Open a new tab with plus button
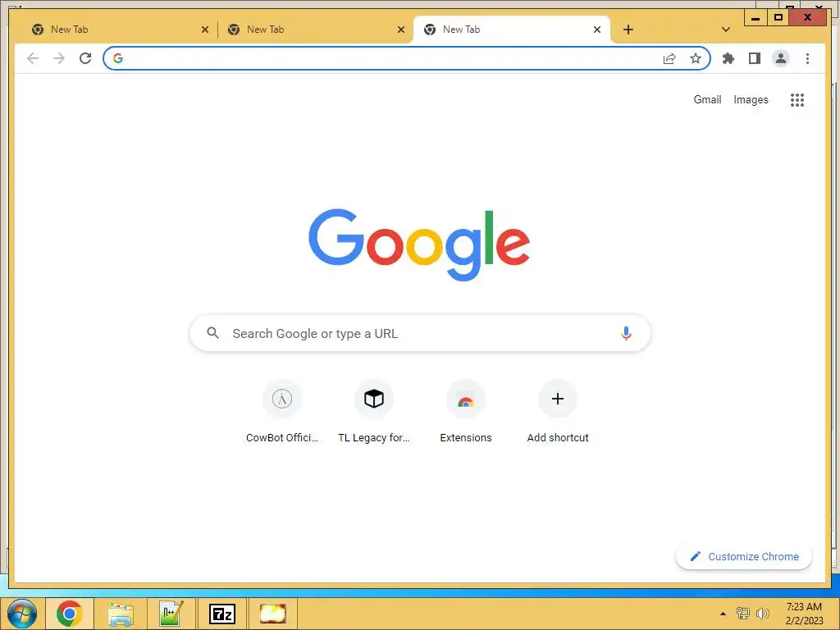Image resolution: width=840 pixels, height=630 pixels. pos(628,30)
